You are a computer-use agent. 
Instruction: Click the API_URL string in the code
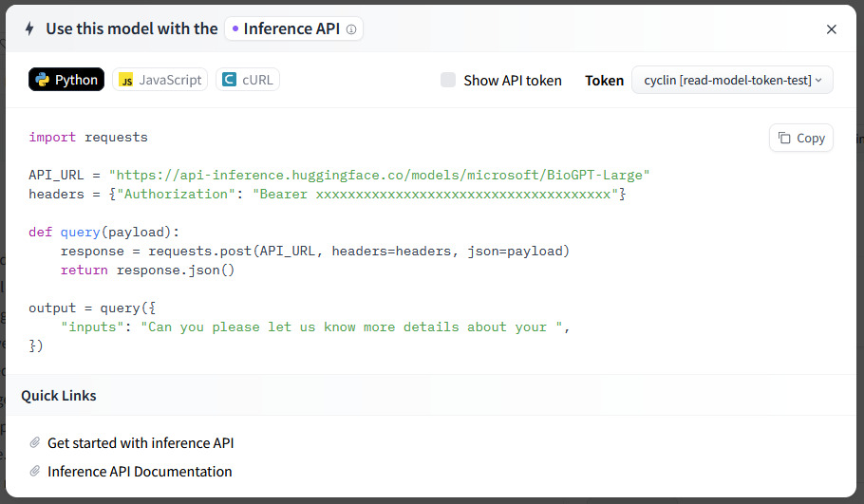pos(379,176)
